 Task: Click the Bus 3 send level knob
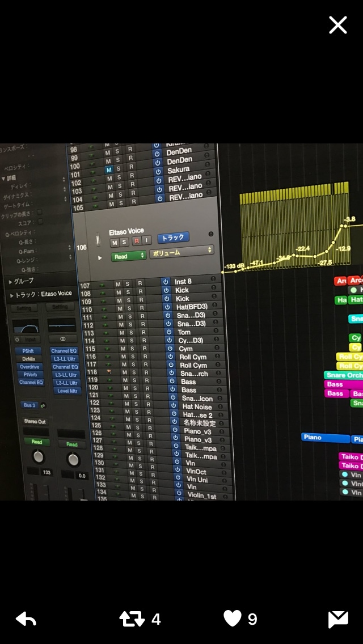[x=43, y=406]
